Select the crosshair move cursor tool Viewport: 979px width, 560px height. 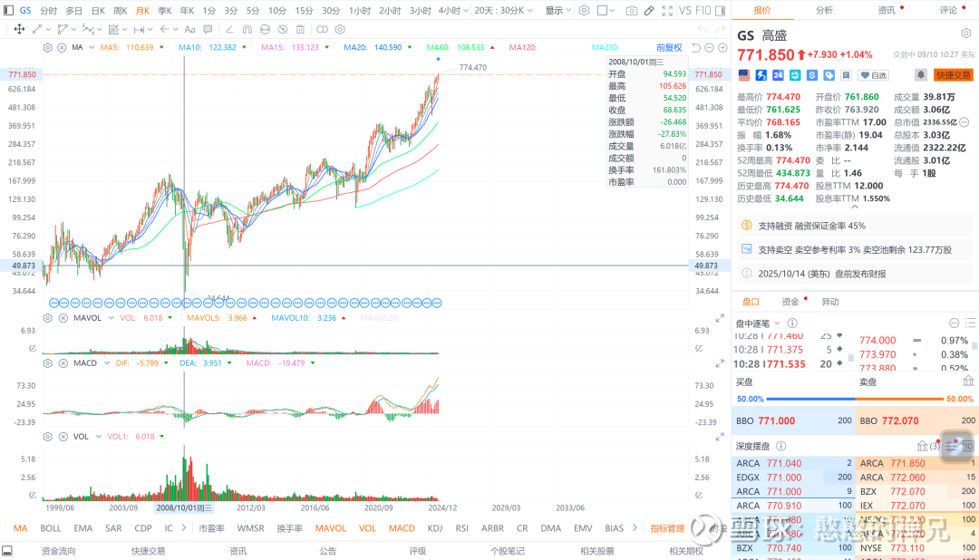click(19, 29)
